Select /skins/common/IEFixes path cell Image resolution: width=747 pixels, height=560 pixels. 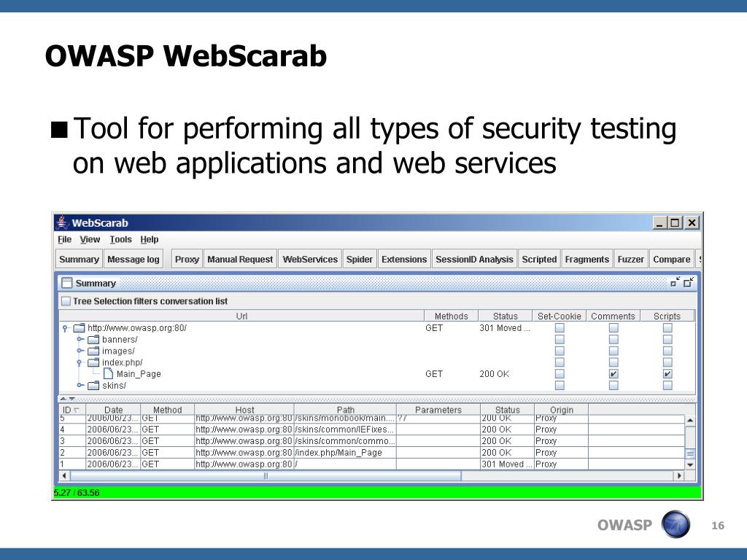[x=345, y=429]
